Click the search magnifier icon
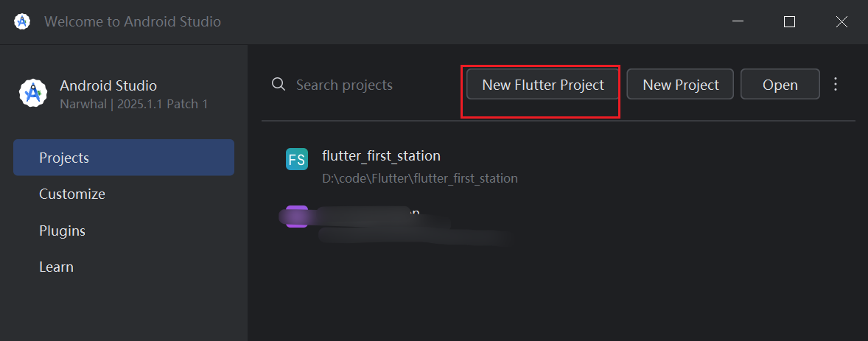868x341 pixels. [279, 85]
